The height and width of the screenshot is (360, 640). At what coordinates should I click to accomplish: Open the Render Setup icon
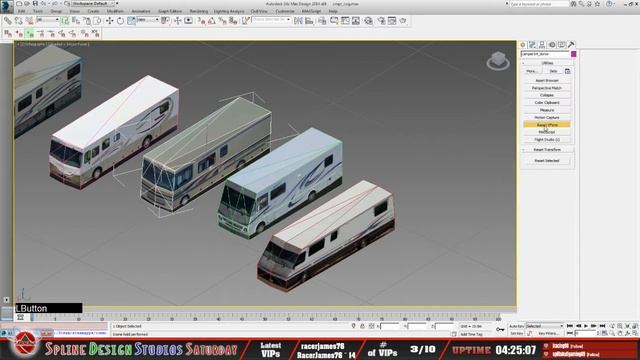coord(381,20)
